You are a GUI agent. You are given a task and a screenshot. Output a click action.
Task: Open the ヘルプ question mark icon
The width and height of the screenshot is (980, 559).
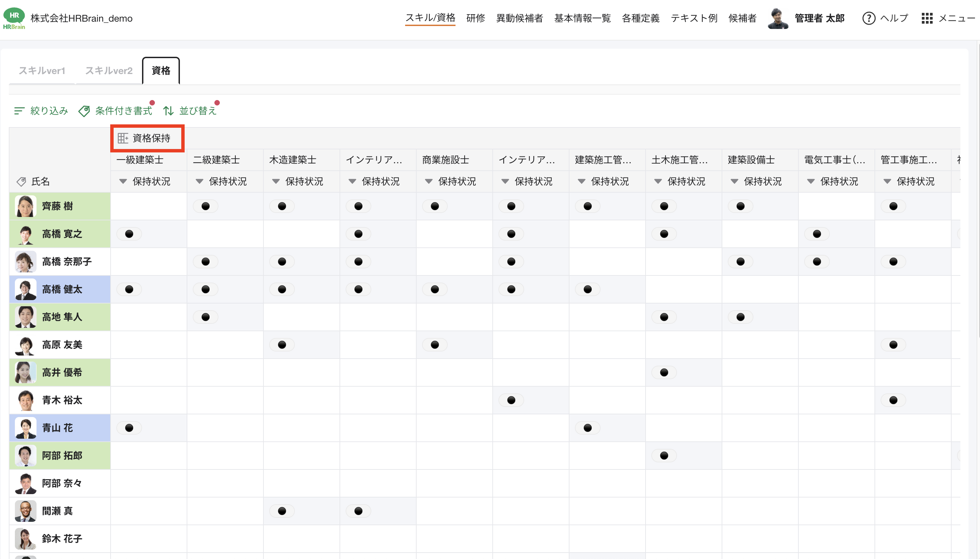[x=869, y=18]
